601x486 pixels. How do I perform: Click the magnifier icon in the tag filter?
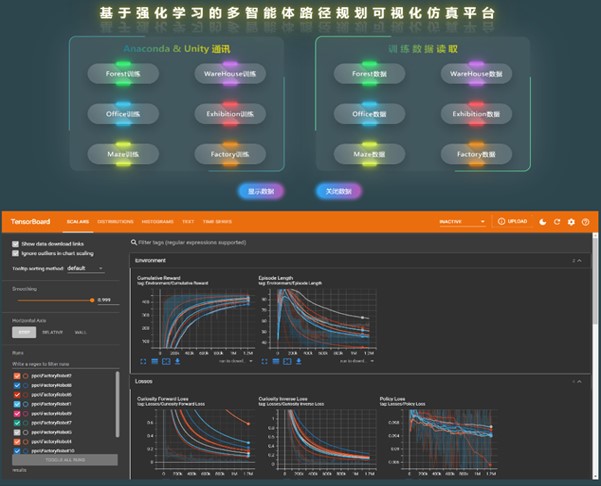pyautogui.click(x=134, y=242)
